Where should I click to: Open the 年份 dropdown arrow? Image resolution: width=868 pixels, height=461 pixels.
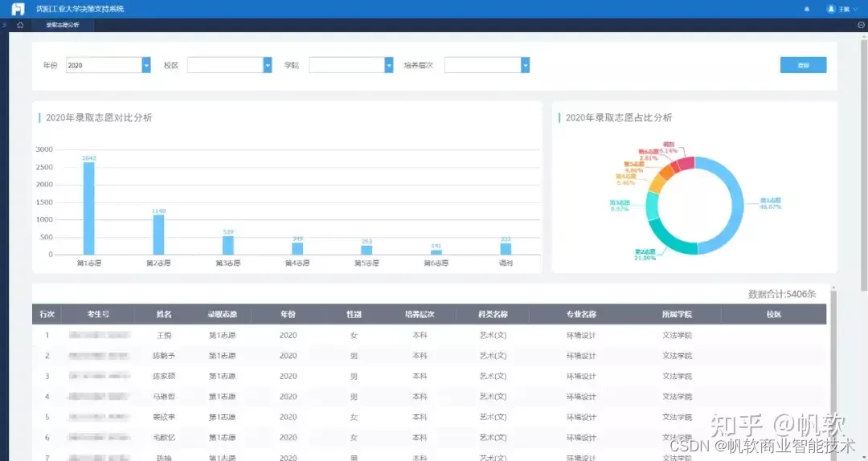tap(146, 65)
